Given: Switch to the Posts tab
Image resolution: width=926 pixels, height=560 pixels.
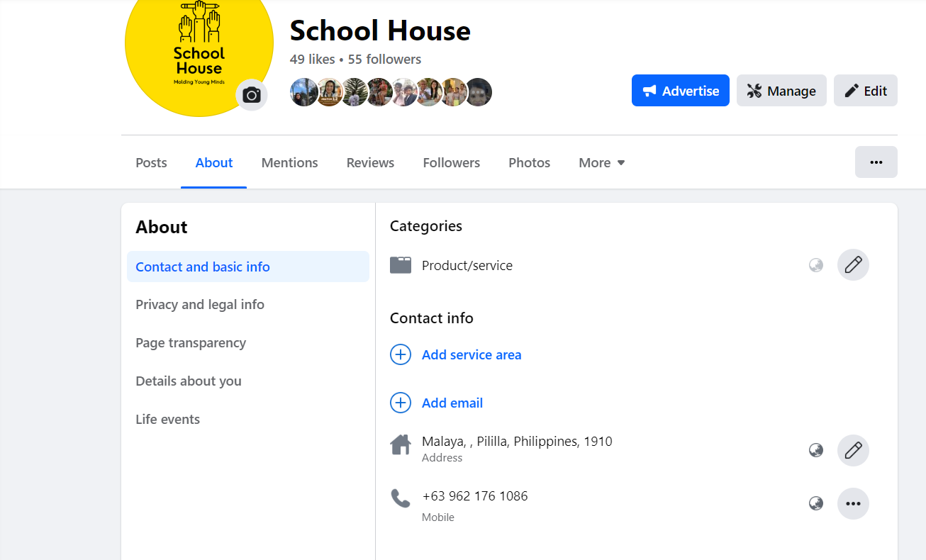Looking at the screenshot, I should [x=151, y=163].
